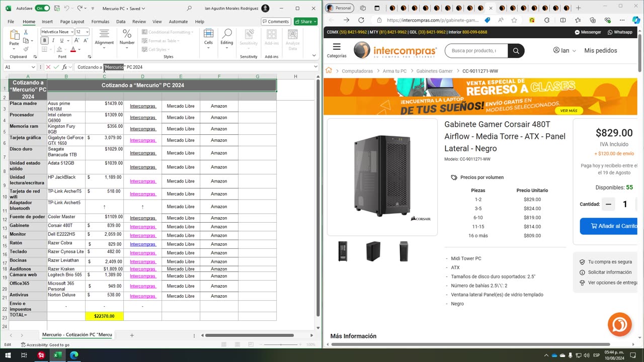Open the orange chat support bubble
This screenshot has height=362, width=644.
pos(619,324)
